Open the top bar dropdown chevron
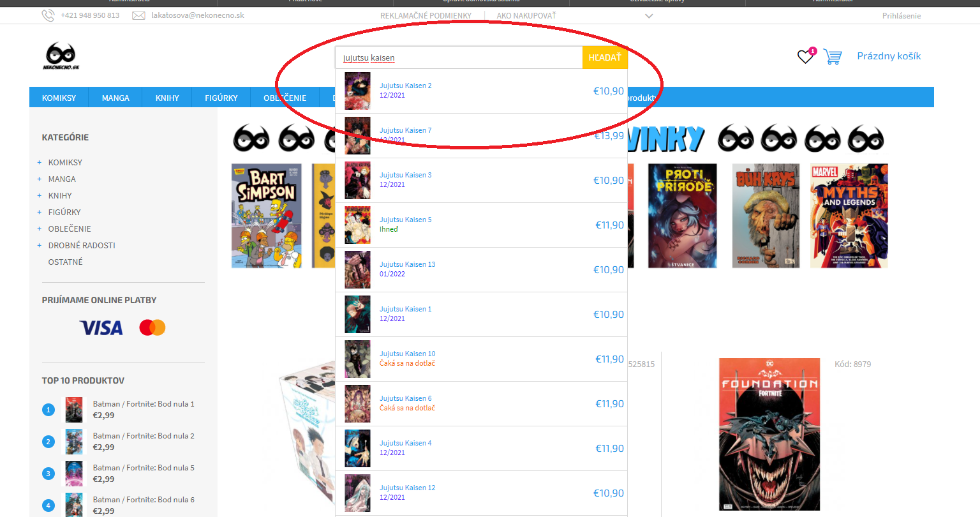The height and width of the screenshot is (517, 980). [649, 16]
